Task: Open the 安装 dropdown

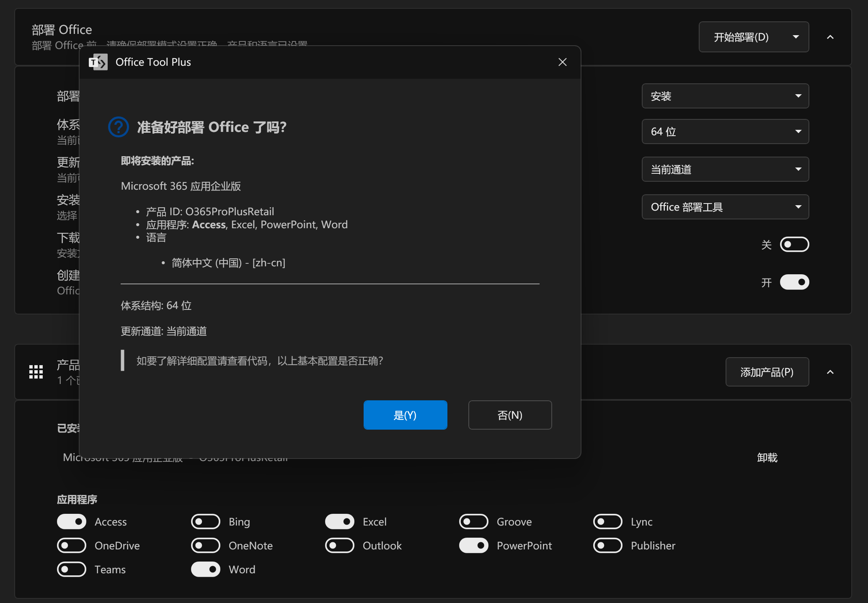Action: click(725, 96)
